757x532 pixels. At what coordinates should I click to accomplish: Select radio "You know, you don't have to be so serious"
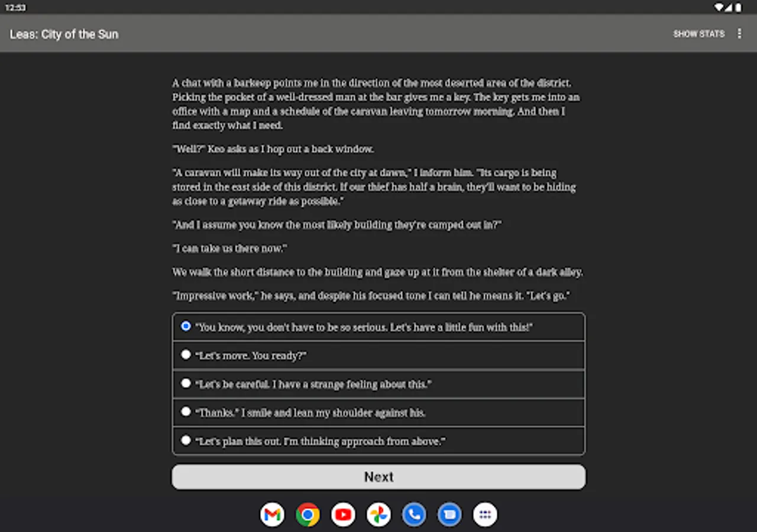(186, 326)
